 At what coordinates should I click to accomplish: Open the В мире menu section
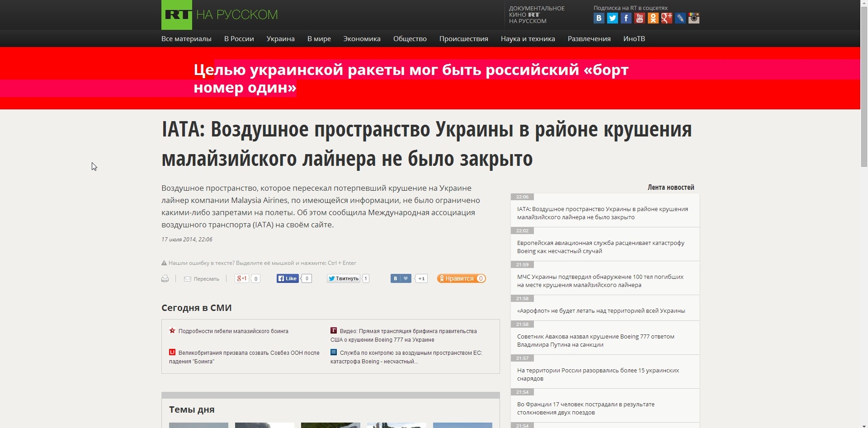[319, 39]
